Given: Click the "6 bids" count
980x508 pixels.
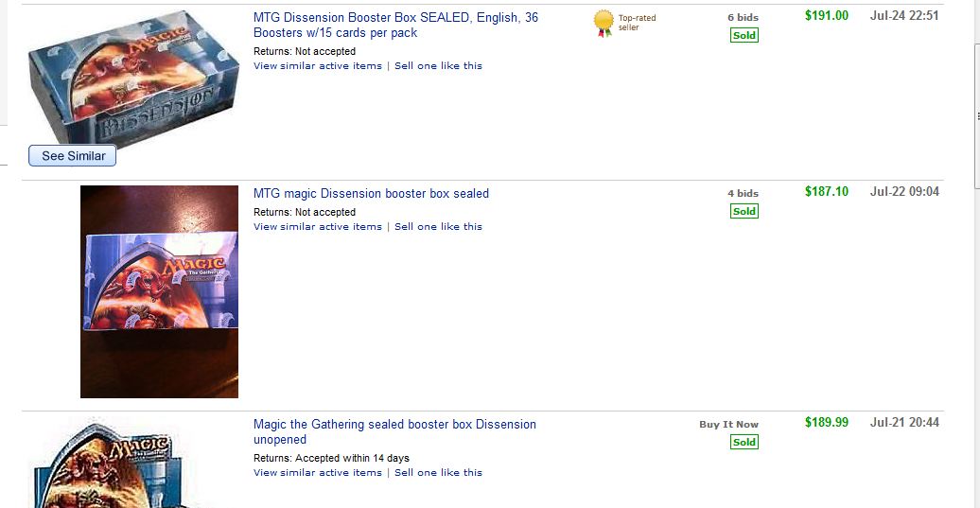Looking at the screenshot, I should coord(743,18).
